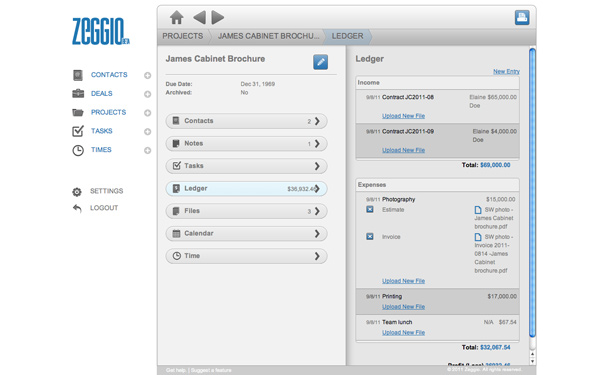Click the Dec 31, 1969 due date
This screenshot has height=375, width=600.
(x=258, y=84)
